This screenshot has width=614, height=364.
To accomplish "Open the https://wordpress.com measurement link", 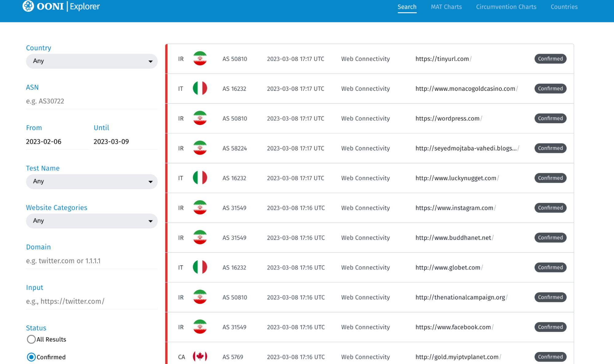I will tap(447, 118).
